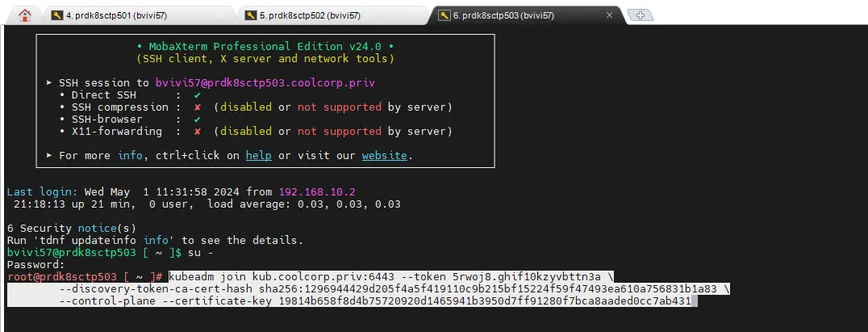
Task: Click the green check beside Direct SSH
Action: [x=197, y=95]
